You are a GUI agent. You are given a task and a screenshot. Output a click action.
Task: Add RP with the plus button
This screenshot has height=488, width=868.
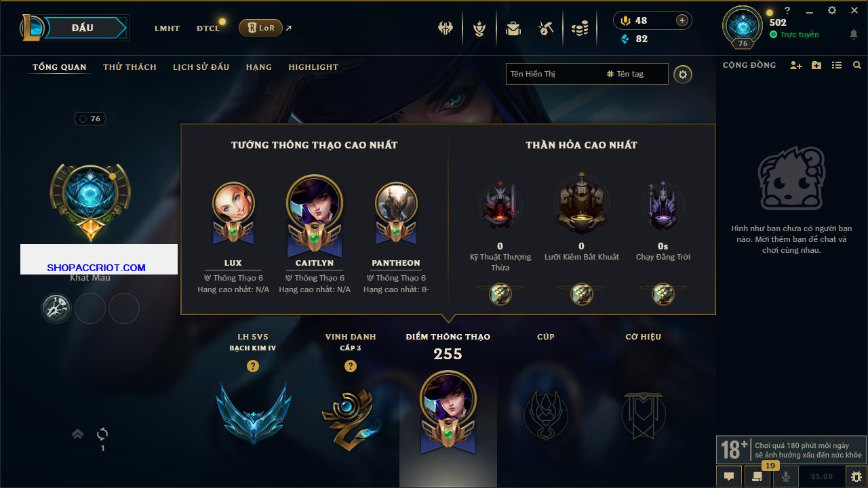pos(682,20)
